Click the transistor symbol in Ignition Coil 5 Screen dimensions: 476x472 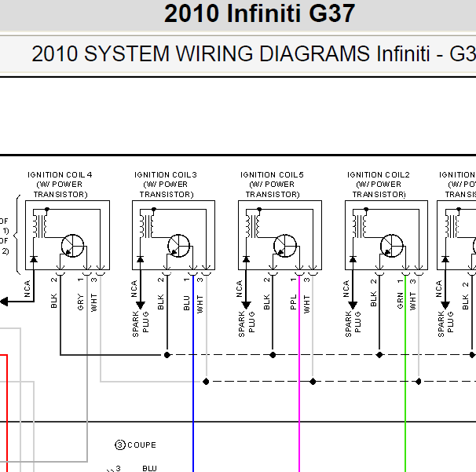click(x=285, y=246)
